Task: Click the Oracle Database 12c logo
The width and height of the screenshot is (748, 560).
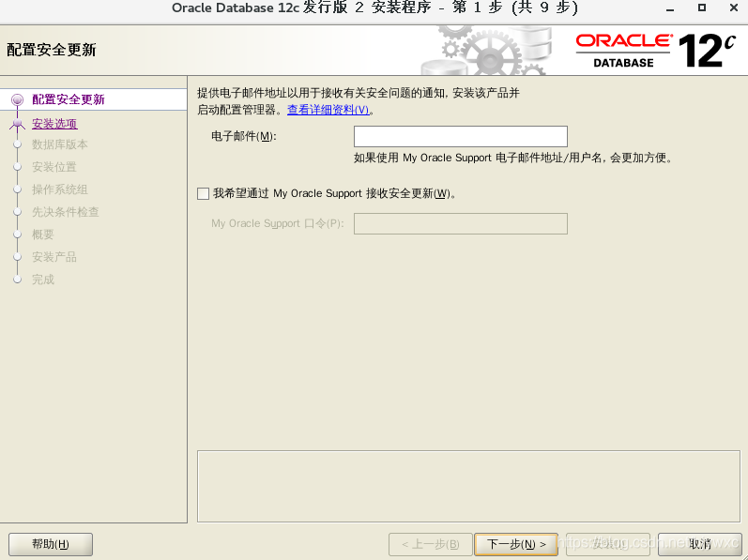Action: pos(656,51)
